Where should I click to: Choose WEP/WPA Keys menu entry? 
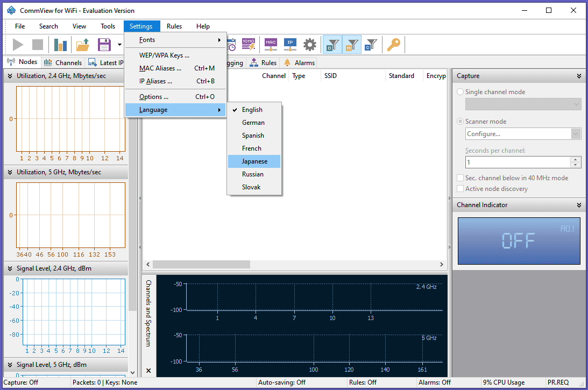[164, 55]
